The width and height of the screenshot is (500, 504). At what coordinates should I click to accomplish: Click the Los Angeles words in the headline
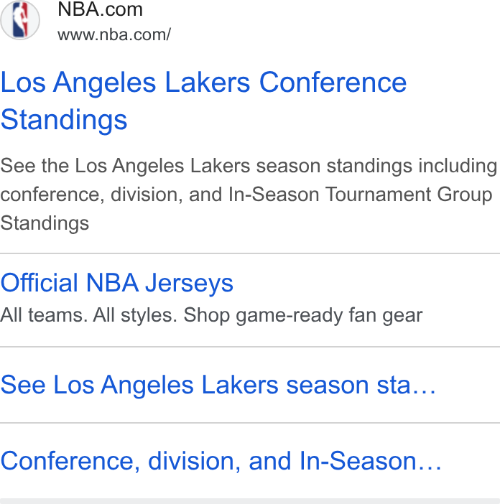78,83
